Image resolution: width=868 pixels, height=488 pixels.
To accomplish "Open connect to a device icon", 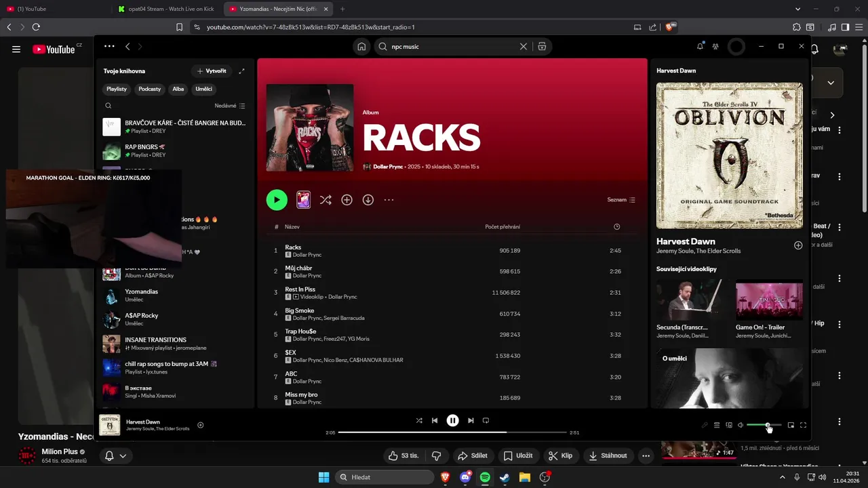I will [729, 425].
